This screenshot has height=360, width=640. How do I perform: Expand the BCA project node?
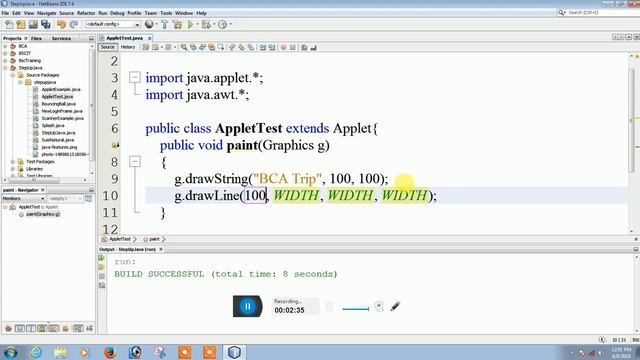(x=5, y=46)
